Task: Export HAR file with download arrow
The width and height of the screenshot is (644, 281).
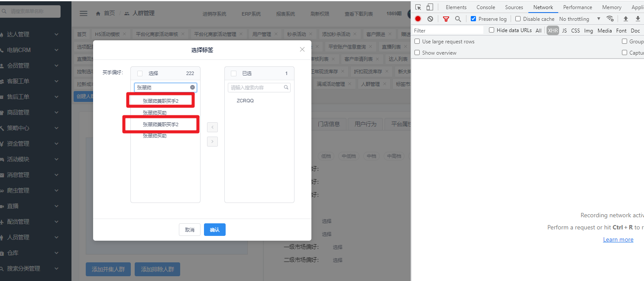Action: pyautogui.click(x=638, y=19)
